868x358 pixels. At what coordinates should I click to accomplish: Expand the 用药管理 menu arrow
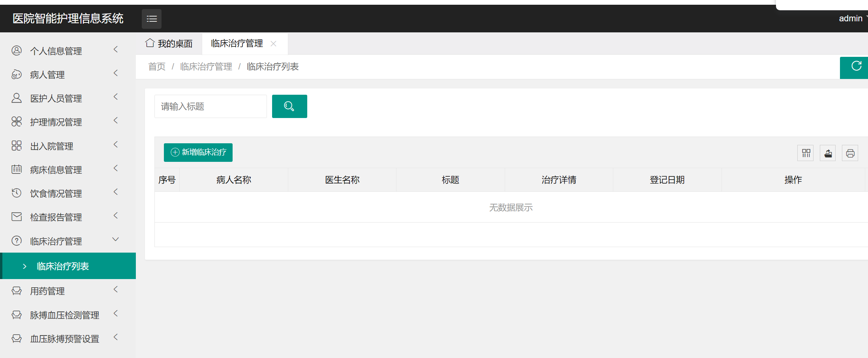pos(116,290)
